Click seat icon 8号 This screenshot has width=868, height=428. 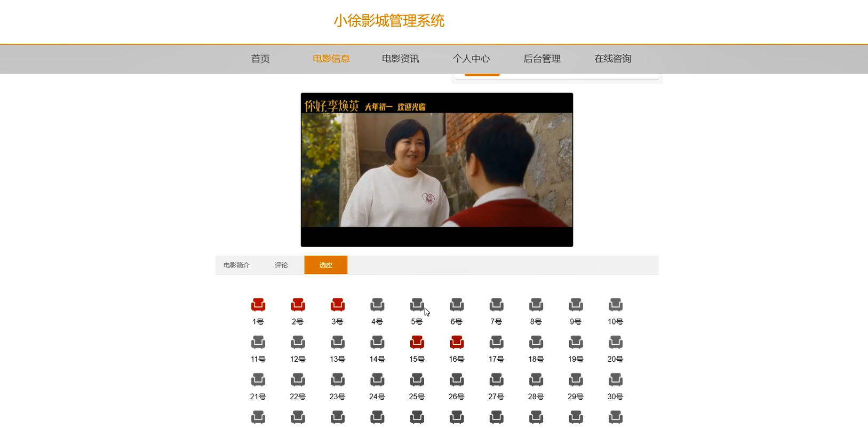click(x=536, y=305)
